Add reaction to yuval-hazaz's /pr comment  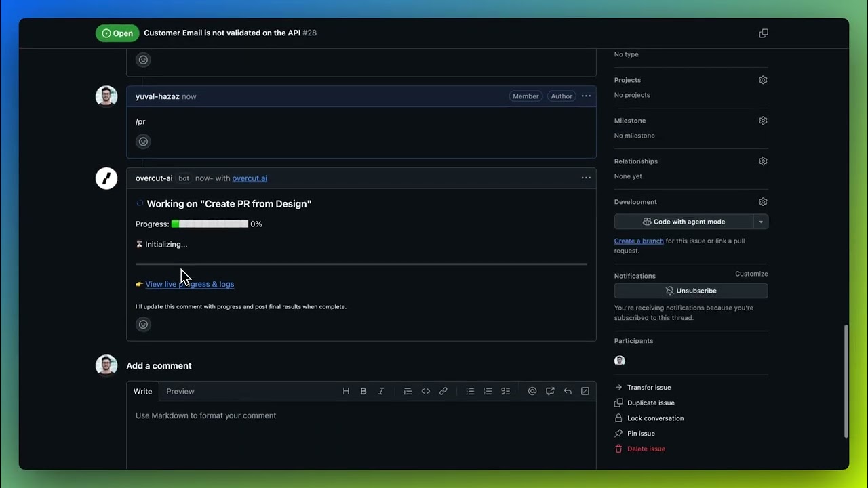pos(143,142)
